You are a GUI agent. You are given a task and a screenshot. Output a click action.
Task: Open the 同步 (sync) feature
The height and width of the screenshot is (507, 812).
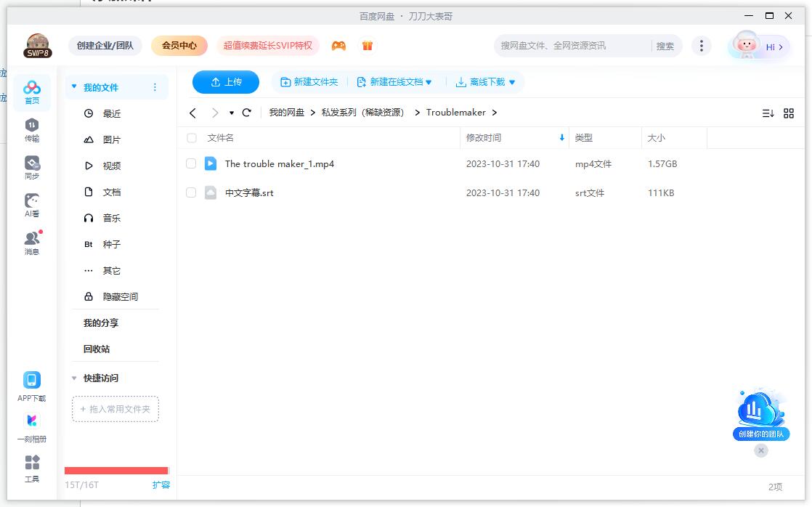pyautogui.click(x=31, y=166)
